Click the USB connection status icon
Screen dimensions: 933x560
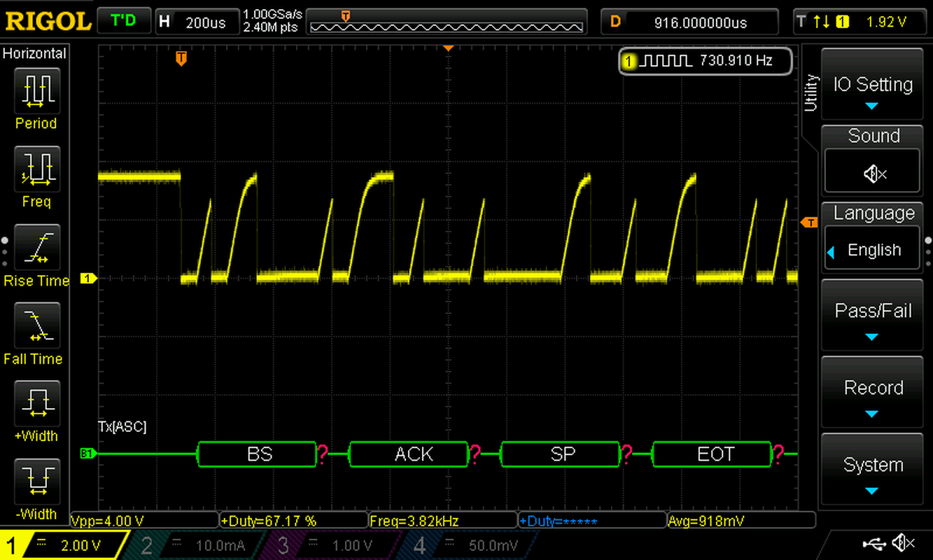(x=874, y=543)
